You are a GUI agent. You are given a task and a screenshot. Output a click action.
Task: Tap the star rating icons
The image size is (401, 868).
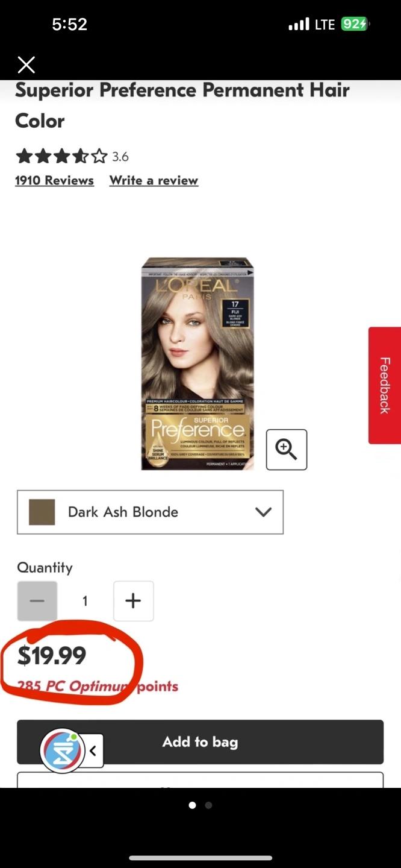click(61, 157)
